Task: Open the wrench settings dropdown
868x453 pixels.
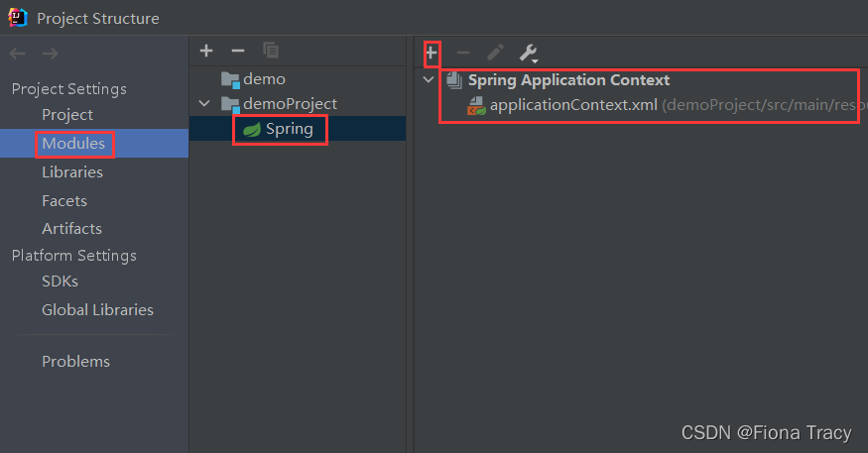Action: tap(528, 54)
